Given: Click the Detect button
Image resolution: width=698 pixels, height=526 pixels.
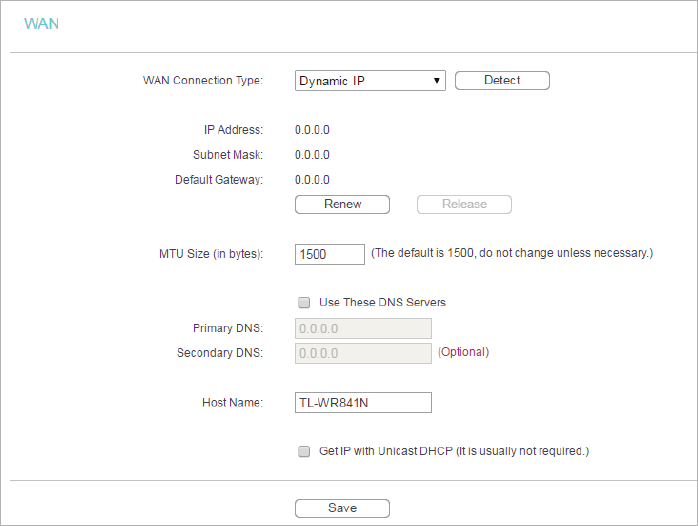Looking at the screenshot, I should click(502, 81).
